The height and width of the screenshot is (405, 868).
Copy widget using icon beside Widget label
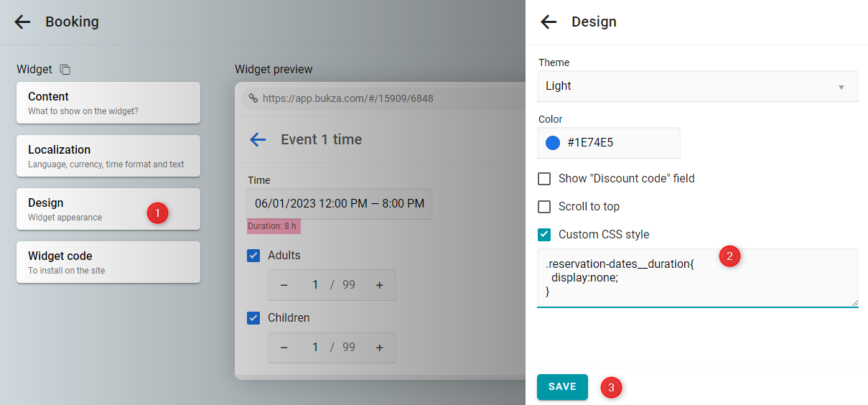pos(65,70)
